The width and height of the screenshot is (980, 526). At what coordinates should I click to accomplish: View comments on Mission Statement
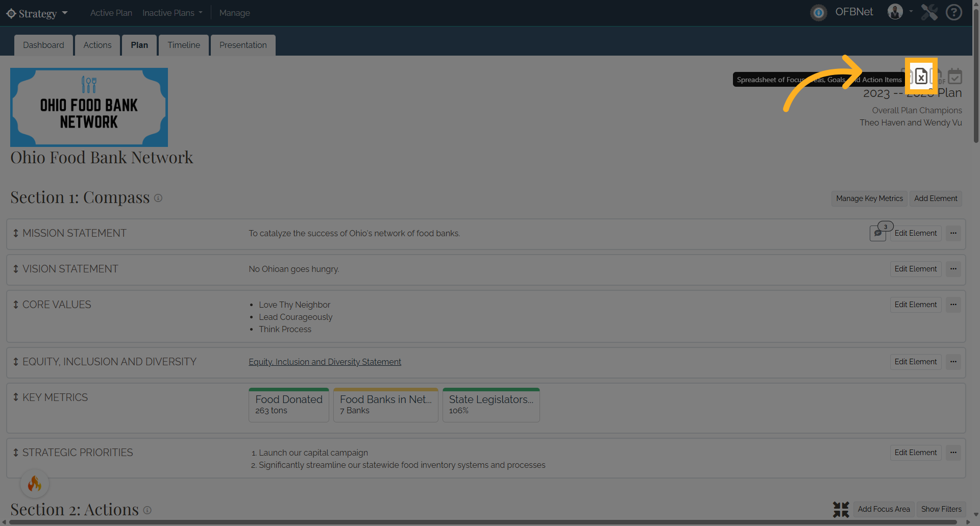(878, 233)
